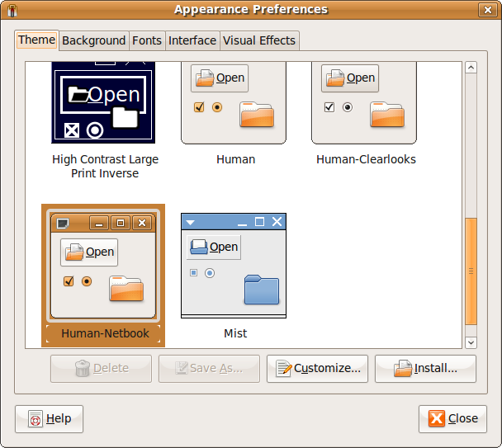Click the lifebuoy Help icon
Image resolution: width=502 pixels, height=448 pixels.
coord(35,419)
